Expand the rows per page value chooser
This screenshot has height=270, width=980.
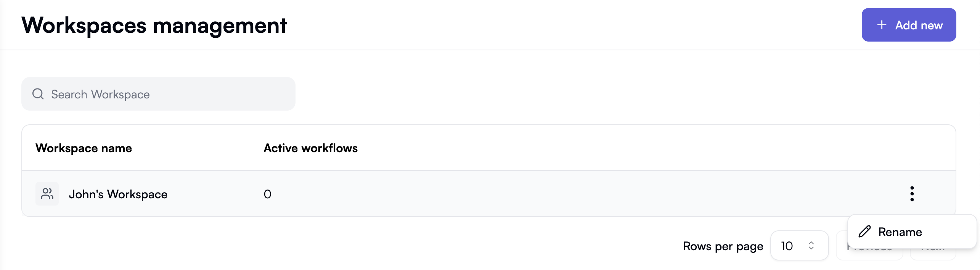pos(799,246)
